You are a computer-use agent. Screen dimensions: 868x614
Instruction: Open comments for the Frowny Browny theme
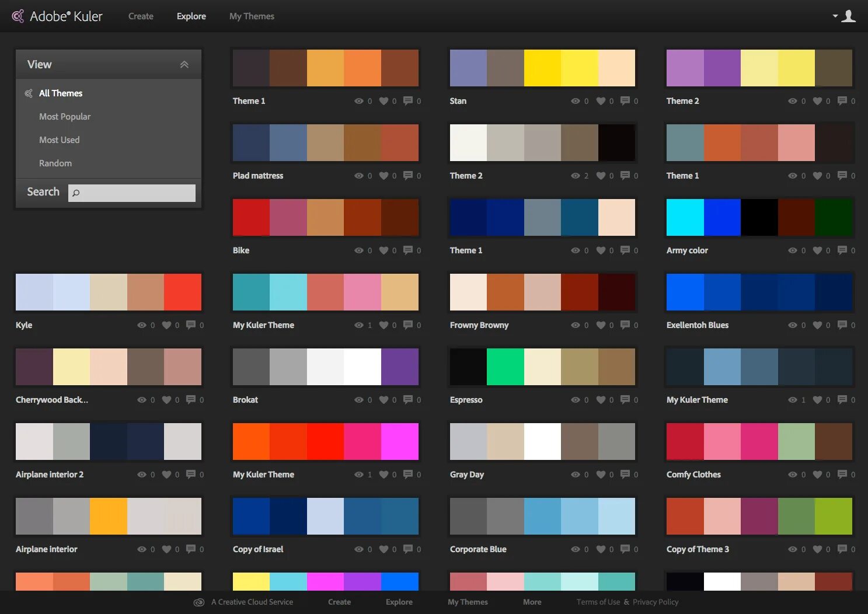click(625, 325)
